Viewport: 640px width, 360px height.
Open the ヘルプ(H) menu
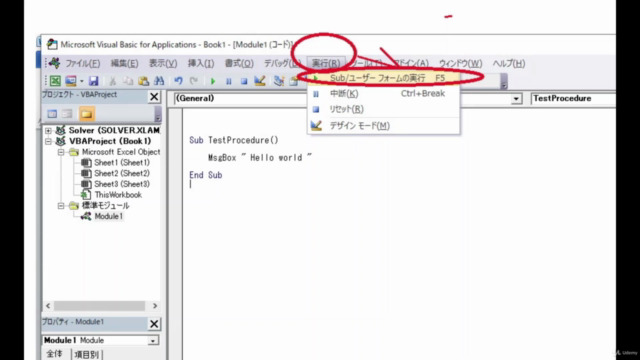click(509, 63)
